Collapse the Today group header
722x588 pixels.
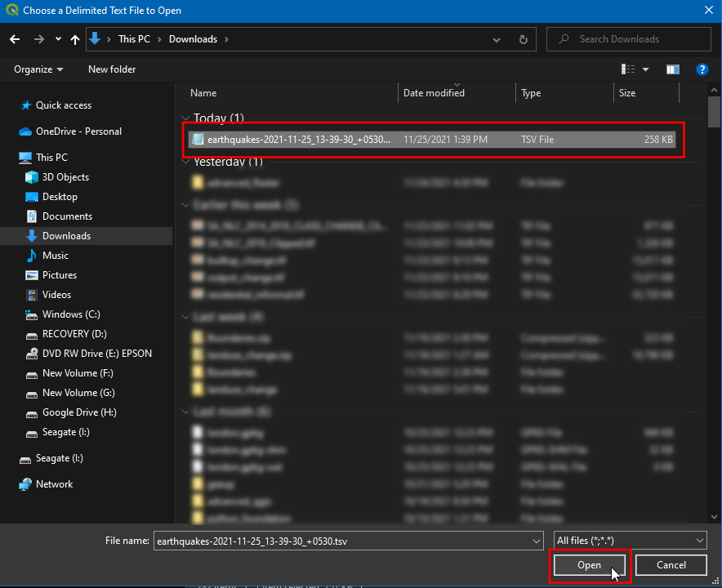pyautogui.click(x=186, y=118)
